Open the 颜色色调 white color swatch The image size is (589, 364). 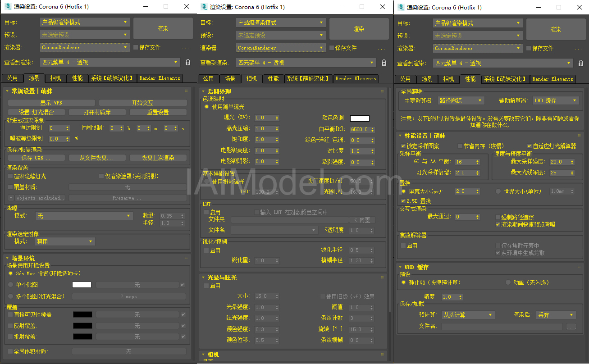point(360,118)
